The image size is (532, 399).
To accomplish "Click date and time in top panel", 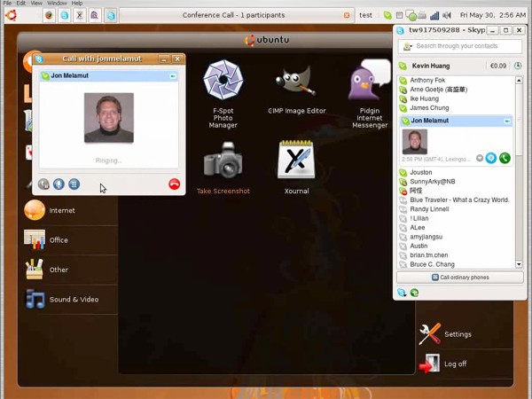I will click(x=493, y=15).
